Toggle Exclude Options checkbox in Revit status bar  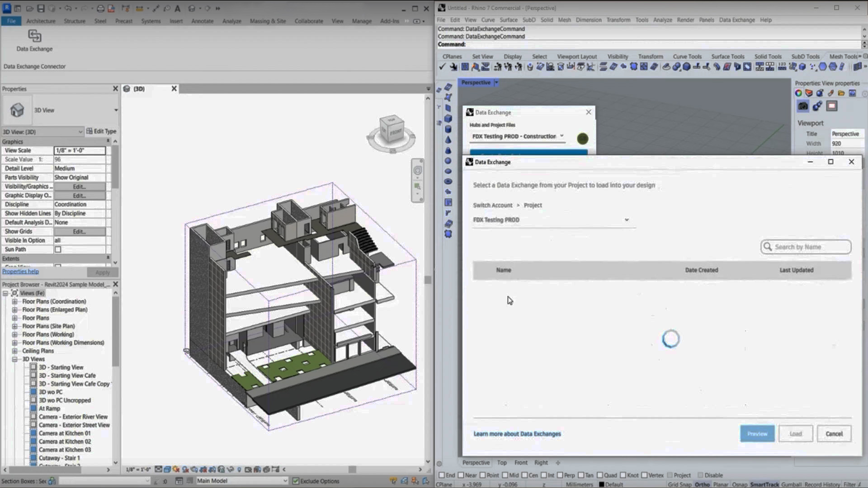296,481
